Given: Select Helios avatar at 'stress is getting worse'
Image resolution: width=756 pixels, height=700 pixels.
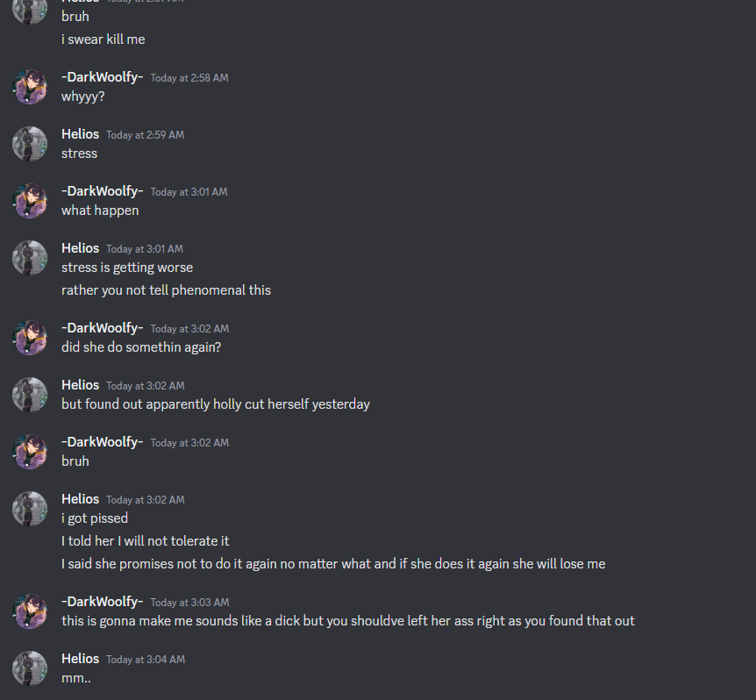Looking at the screenshot, I should click(x=30, y=257).
